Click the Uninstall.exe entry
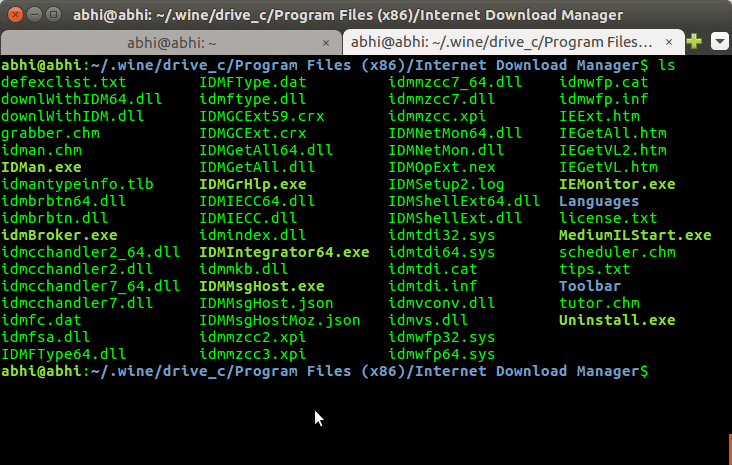 click(x=618, y=320)
